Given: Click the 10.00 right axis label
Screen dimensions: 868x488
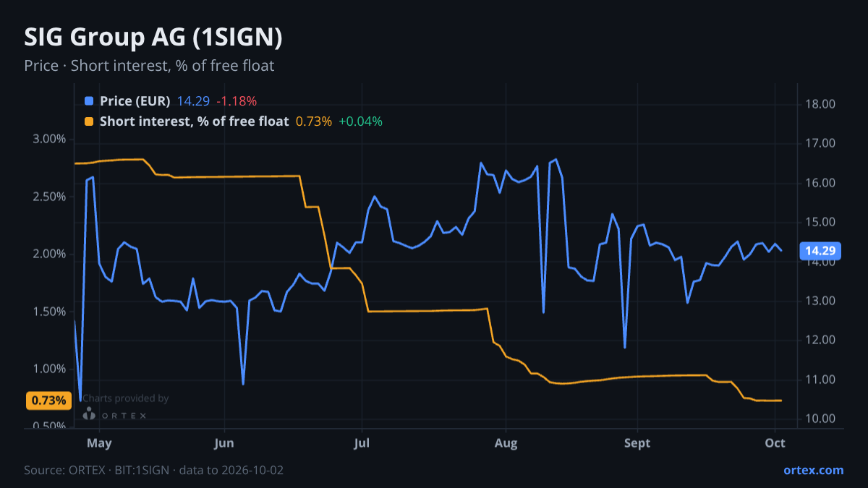Looking at the screenshot, I should pyautogui.click(x=820, y=419).
